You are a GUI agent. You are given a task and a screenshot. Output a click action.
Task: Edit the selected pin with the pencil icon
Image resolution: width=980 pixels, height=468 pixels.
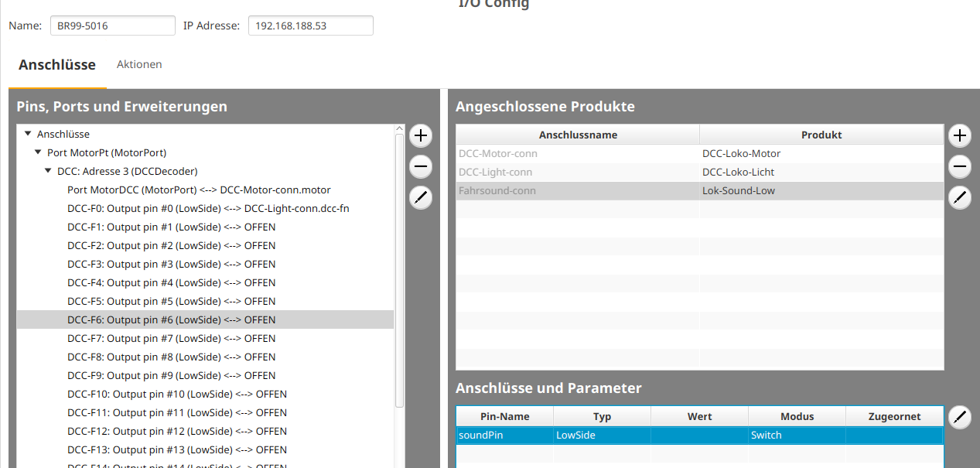point(420,198)
